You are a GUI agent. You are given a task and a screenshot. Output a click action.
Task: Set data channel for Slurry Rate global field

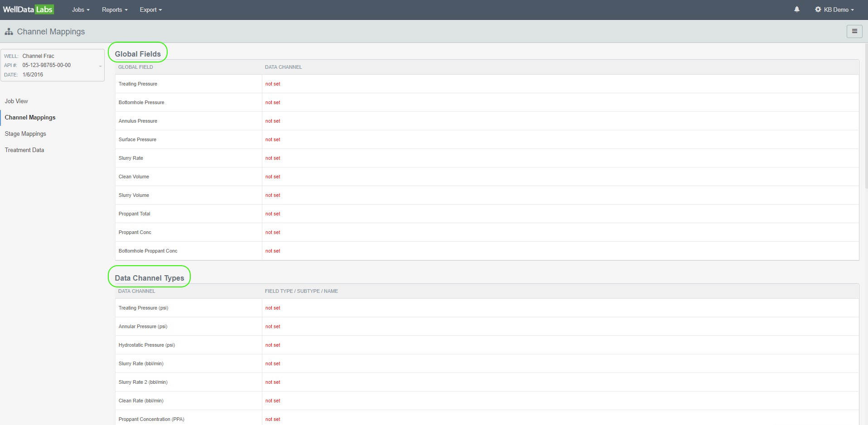coord(273,158)
